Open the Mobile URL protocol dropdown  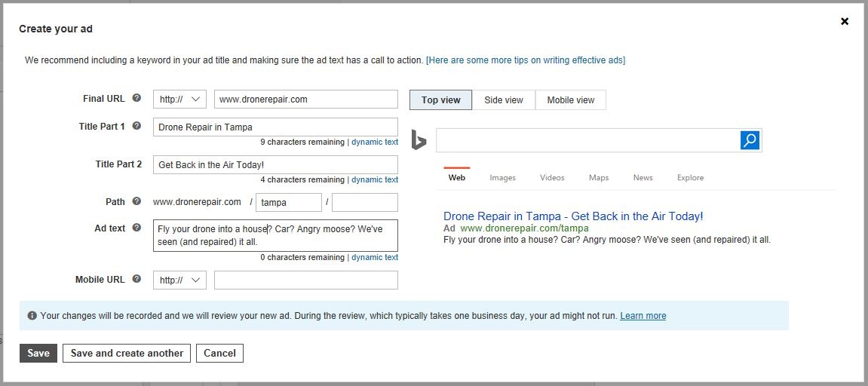[x=180, y=280]
